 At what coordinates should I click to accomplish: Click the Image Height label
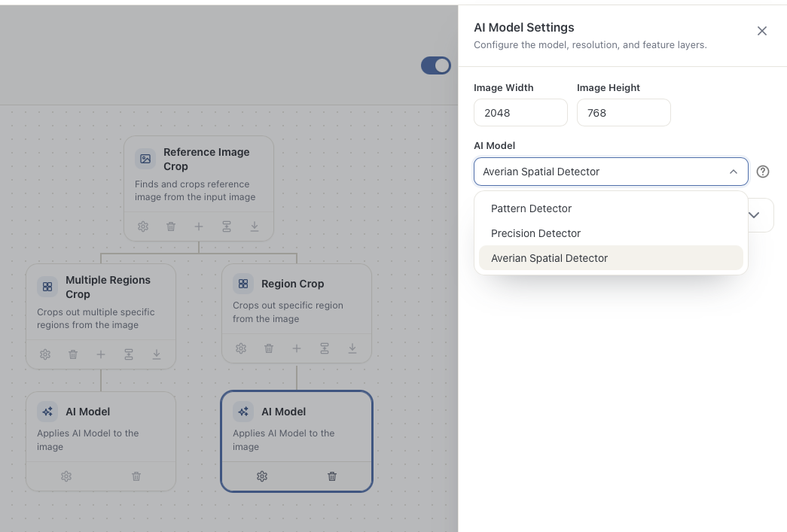pyautogui.click(x=609, y=88)
